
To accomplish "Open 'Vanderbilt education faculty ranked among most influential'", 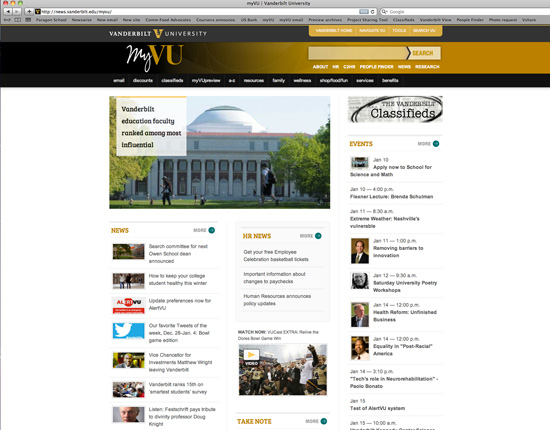I will point(151,127).
